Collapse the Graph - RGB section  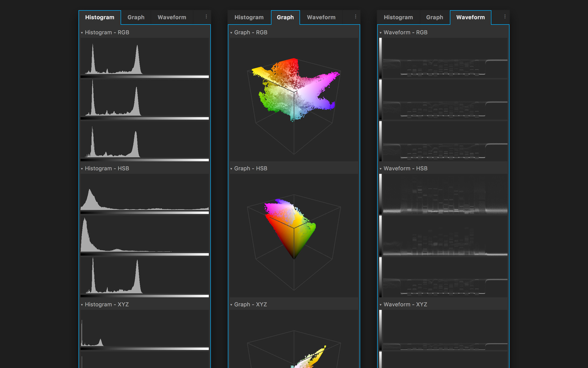pyautogui.click(x=231, y=33)
